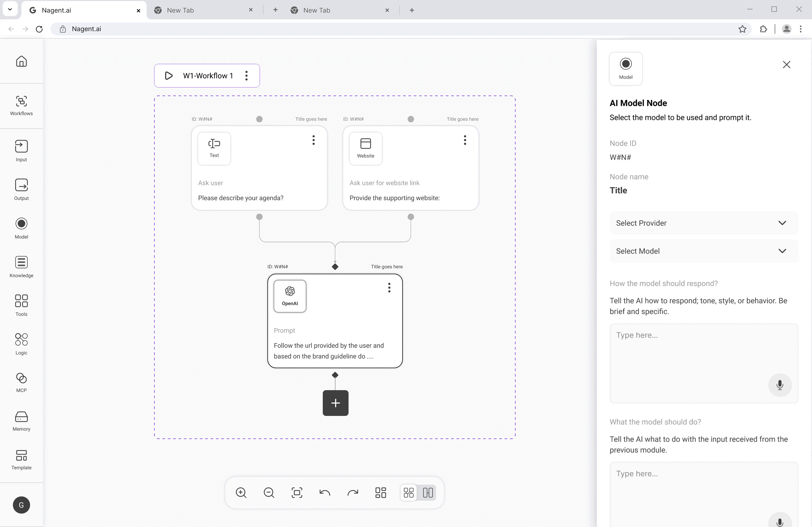Open the Website node three-dot menu
Screen dimensions: 812x527
465,140
